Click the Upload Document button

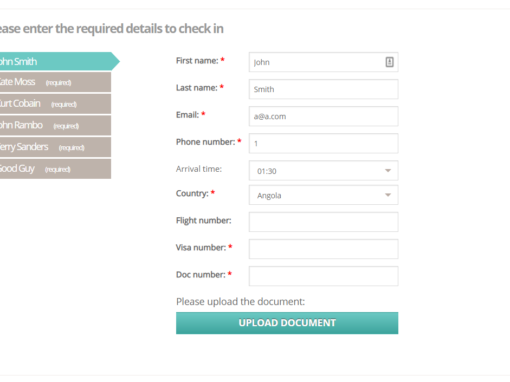pos(287,323)
